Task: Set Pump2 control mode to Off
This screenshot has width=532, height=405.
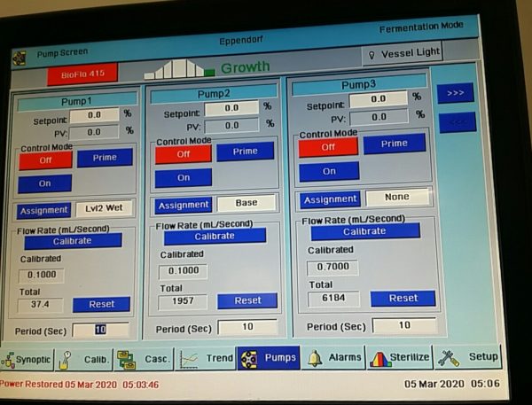Action: (x=183, y=153)
